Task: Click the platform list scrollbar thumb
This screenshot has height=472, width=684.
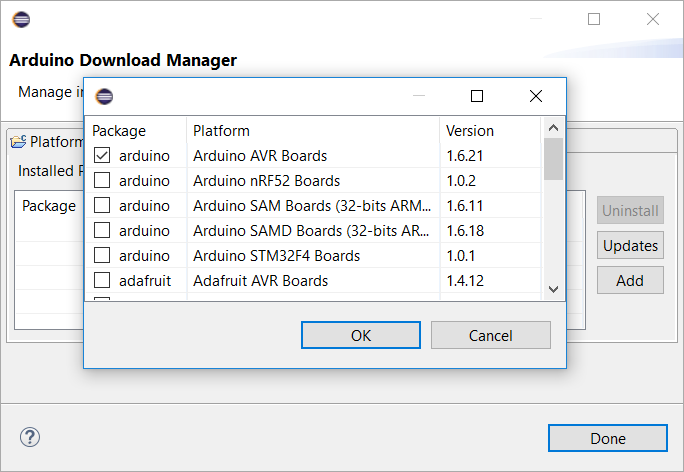Action: coord(554,159)
